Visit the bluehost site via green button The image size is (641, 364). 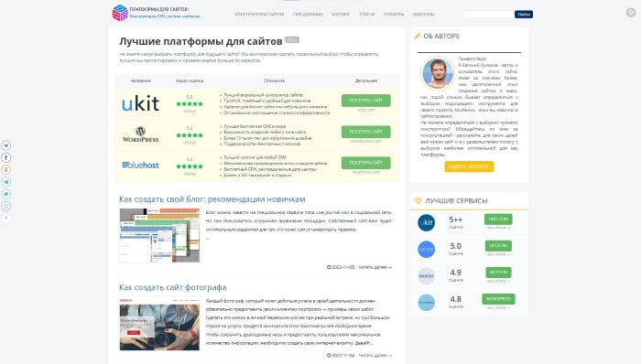coord(366,163)
